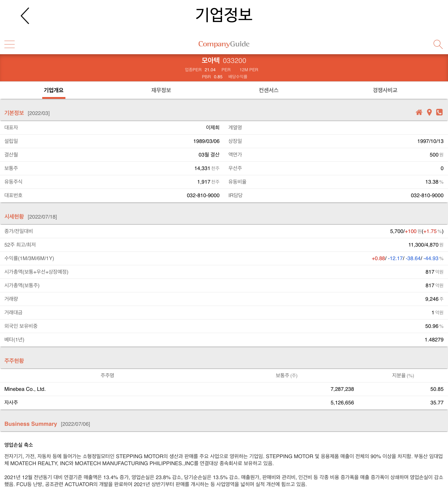Switch to the 경쟁사비교 tab
The width and height of the screenshot is (448, 494).
(385, 90)
